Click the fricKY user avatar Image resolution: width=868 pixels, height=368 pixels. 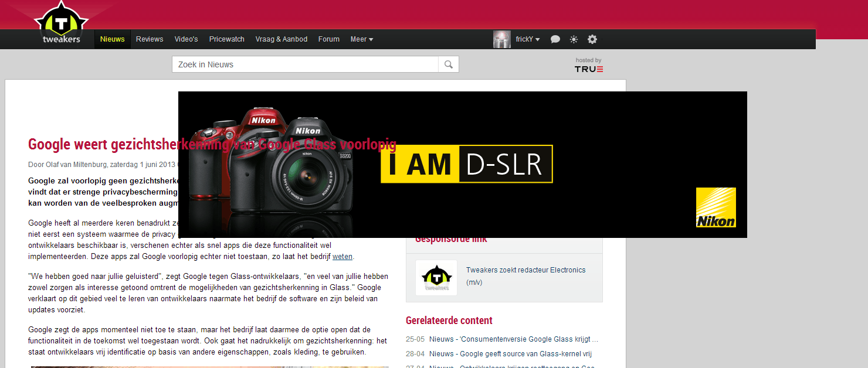click(x=502, y=39)
